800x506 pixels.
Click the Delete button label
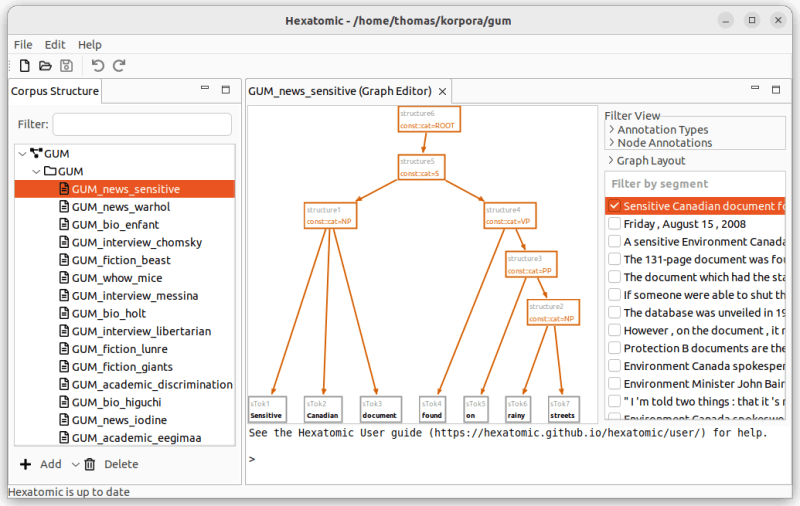pyautogui.click(x=121, y=464)
